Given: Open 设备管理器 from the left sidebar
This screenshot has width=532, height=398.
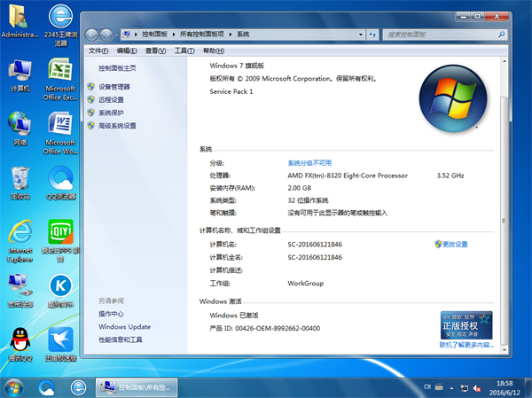Looking at the screenshot, I should pyautogui.click(x=113, y=87).
